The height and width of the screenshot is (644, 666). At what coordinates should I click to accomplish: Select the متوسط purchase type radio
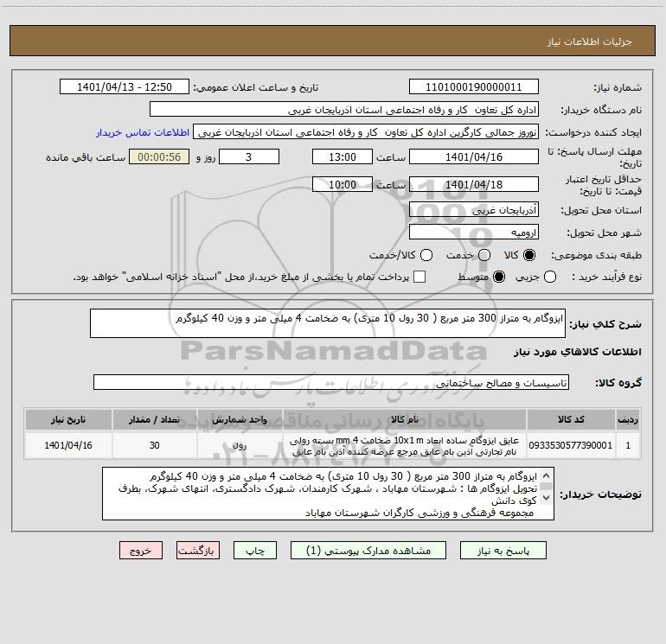pyautogui.click(x=499, y=277)
